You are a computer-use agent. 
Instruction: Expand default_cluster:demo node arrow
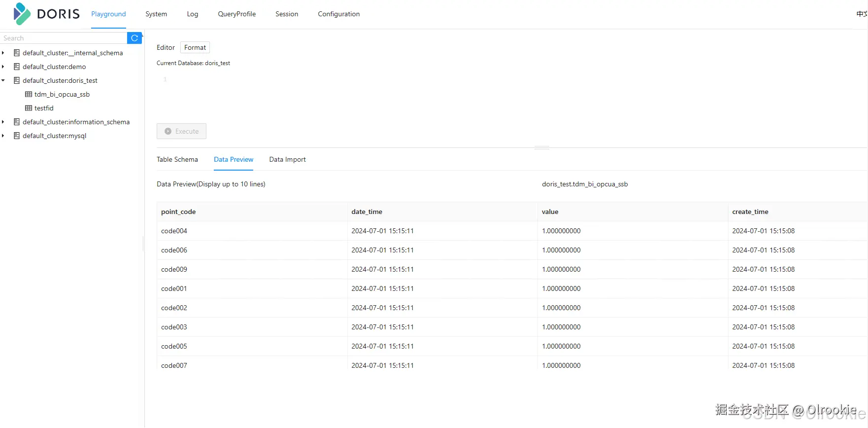(3, 67)
